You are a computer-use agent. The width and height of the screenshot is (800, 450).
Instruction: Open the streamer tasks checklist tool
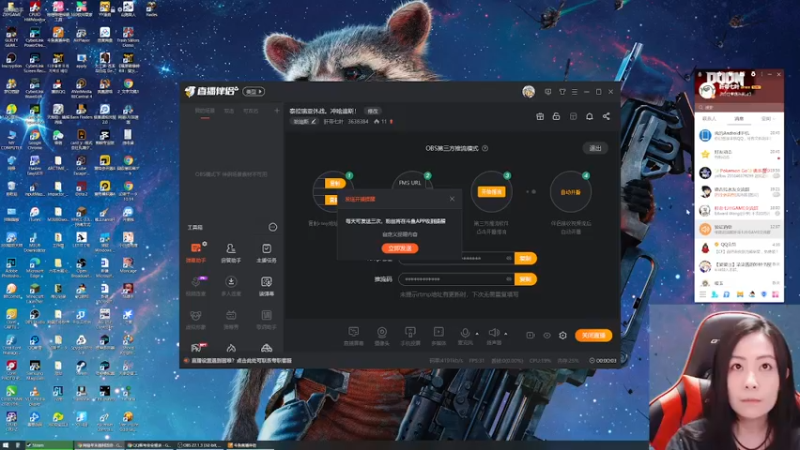pyautogui.click(x=266, y=253)
